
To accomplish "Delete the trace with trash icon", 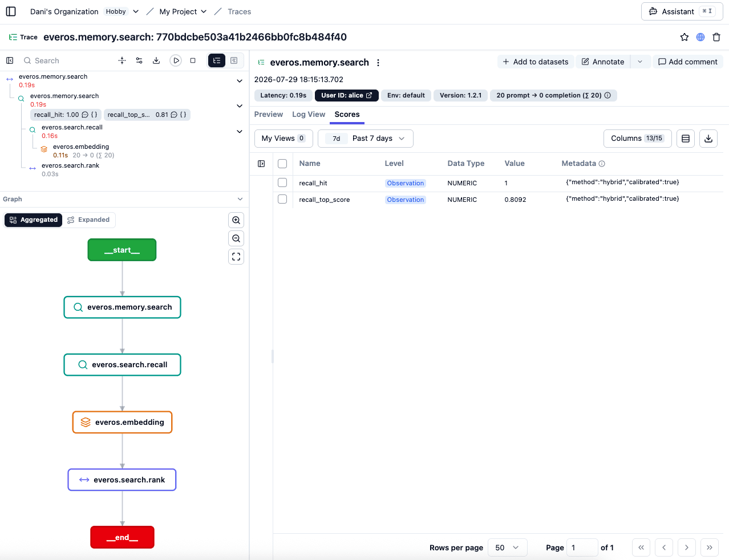I will pos(716,37).
